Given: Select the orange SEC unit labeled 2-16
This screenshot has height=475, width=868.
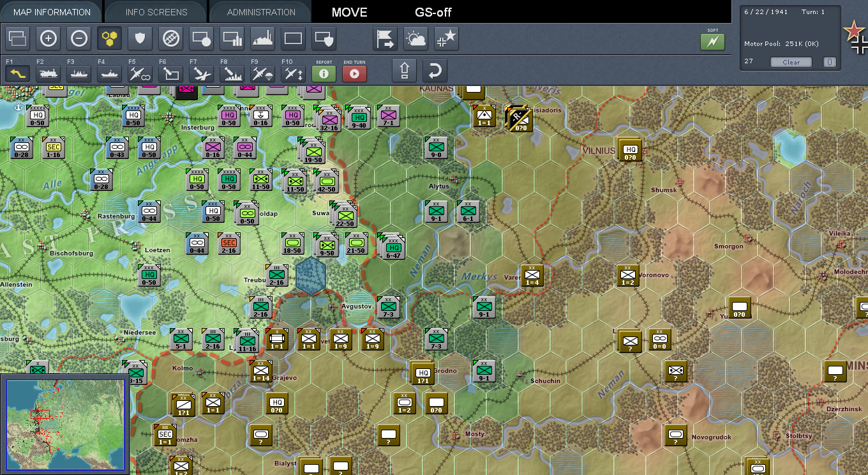Looking at the screenshot, I should coord(229,243).
